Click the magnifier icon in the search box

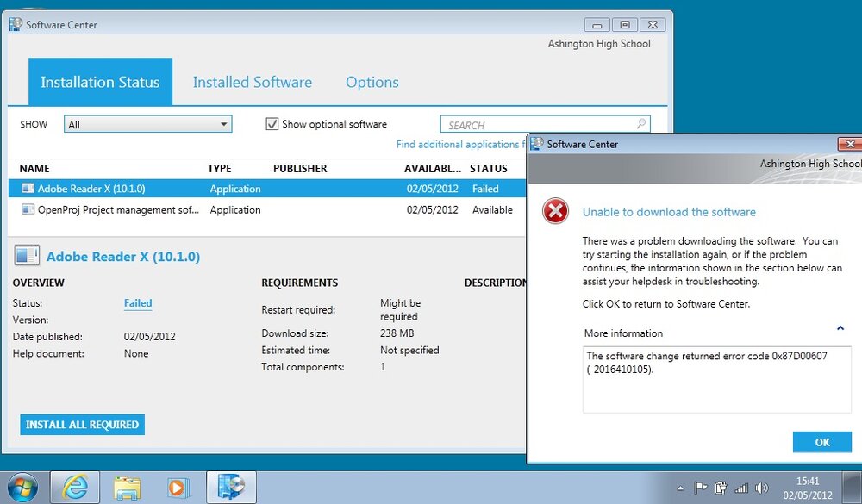[x=641, y=124]
